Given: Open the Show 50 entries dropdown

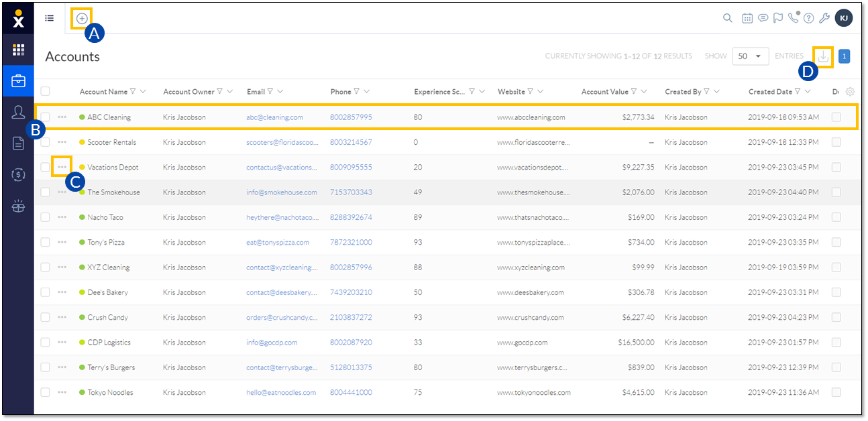Looking at the screenshot, I should point(750,56).
